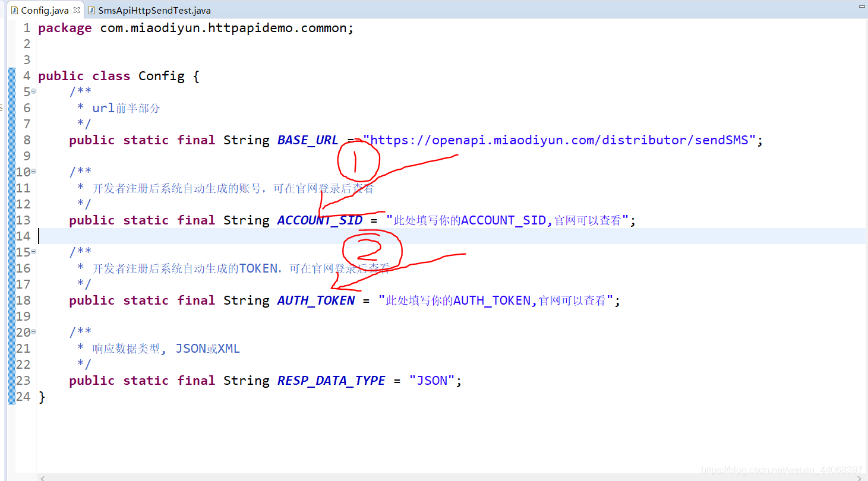Close the Config.java editor tab
Screen dimensions: 868x481
pos(76,10)
